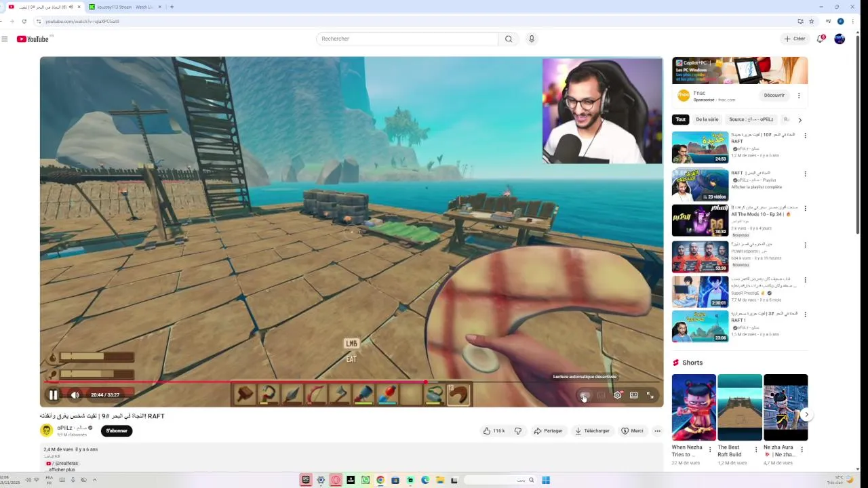
Task: Open 2:20:01 long video thumbnail
Action: click(x=700, y=291)
